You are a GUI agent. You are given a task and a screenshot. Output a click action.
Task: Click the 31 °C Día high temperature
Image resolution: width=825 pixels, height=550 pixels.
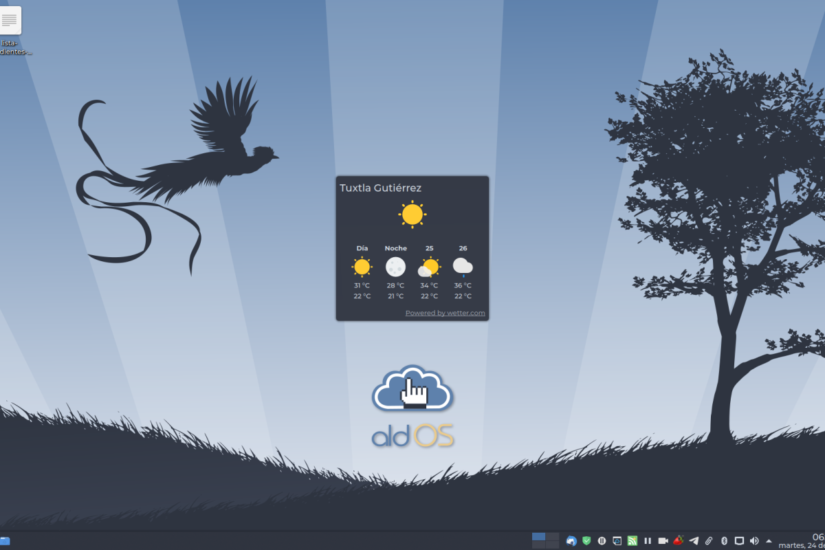tap(362, 285)
